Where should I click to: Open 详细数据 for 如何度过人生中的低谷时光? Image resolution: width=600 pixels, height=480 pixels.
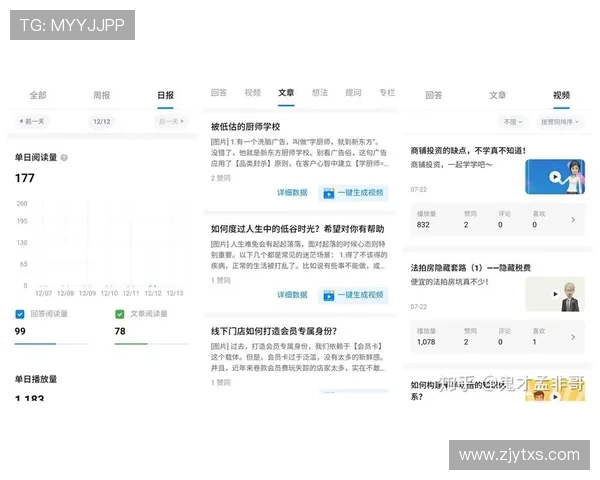[x=292, y=295]
